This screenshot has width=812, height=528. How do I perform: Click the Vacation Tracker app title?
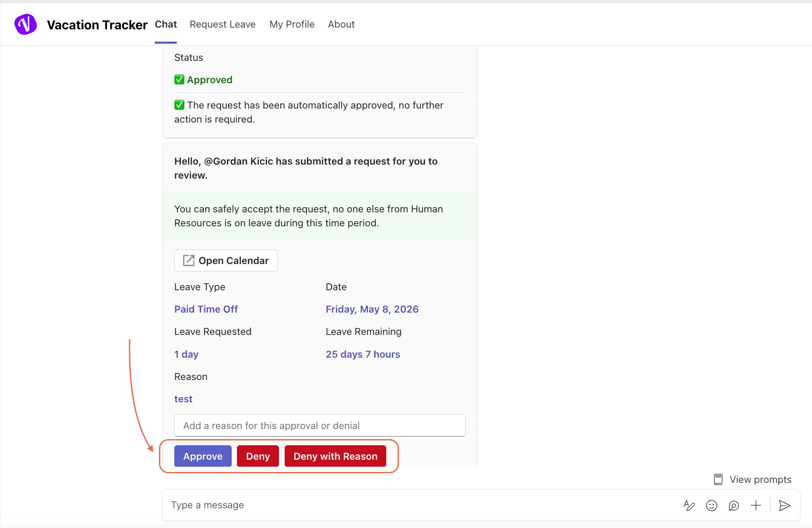click(x=97, y=25)
